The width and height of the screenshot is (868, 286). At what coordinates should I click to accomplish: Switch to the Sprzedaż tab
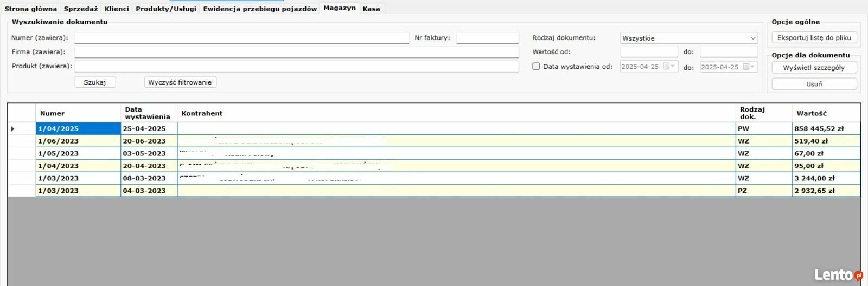(x=80, y=9)
